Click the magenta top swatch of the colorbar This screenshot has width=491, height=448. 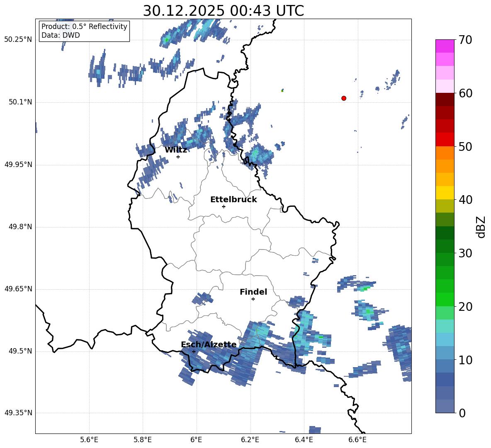pos(445,46)
